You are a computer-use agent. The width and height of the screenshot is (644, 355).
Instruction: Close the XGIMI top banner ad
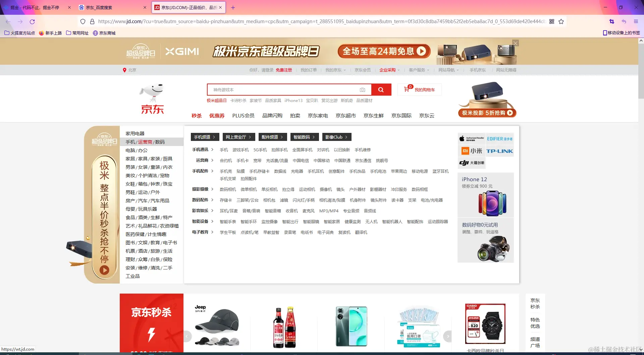[x=516, y=43]
